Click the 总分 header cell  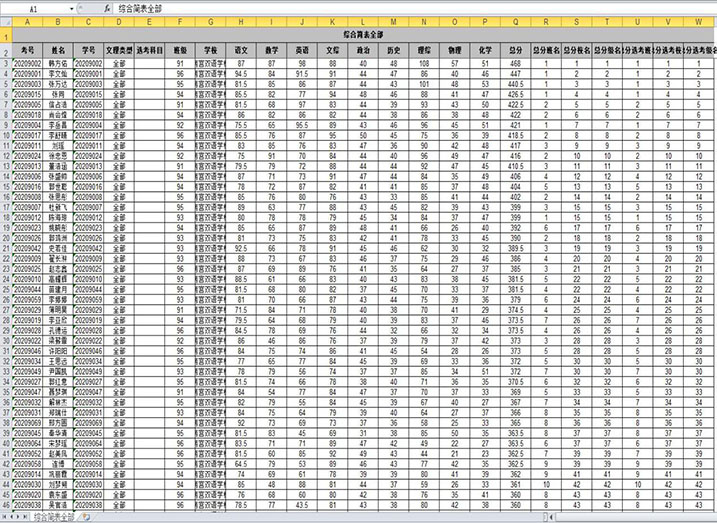515,48
